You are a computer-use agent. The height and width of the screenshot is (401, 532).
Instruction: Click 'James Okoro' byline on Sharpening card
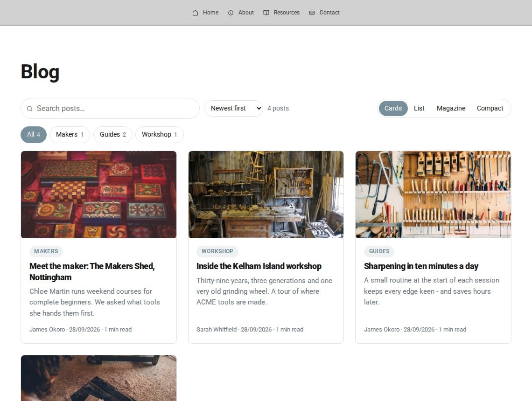click(x=382, y=330)
